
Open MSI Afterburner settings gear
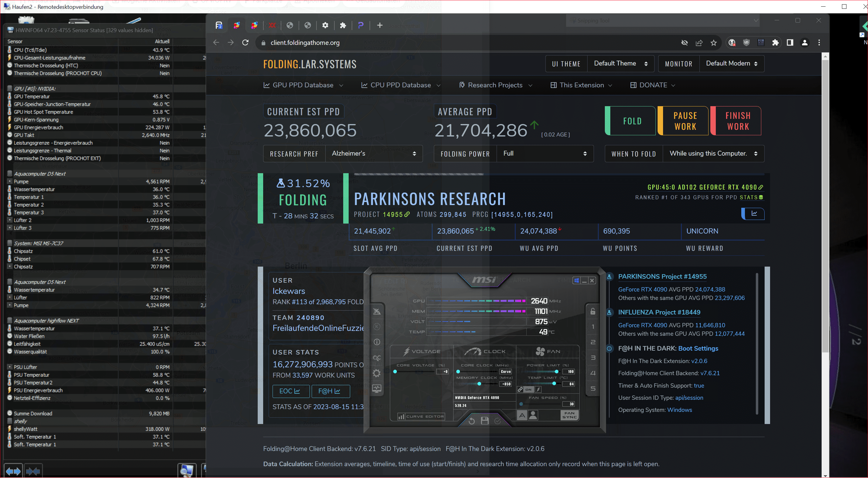point(376,373)
